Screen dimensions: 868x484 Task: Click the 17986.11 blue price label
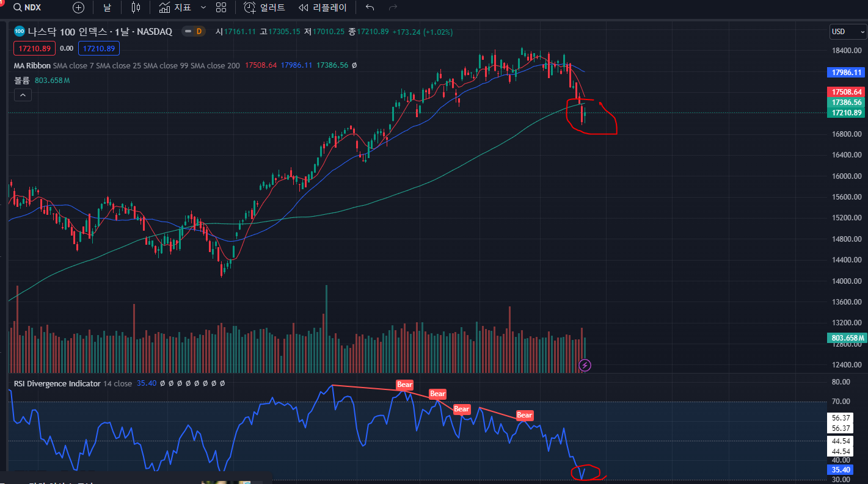tap(847, 72)
